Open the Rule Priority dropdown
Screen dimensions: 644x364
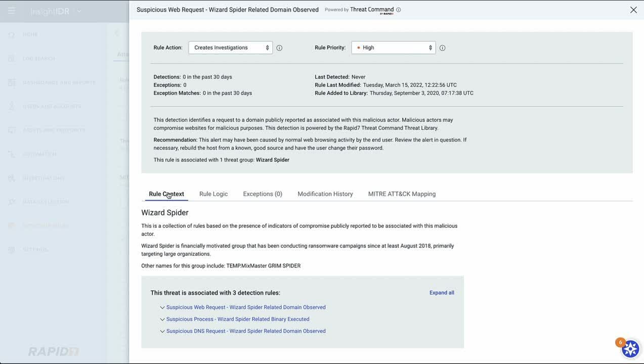[x=394, y=48]
